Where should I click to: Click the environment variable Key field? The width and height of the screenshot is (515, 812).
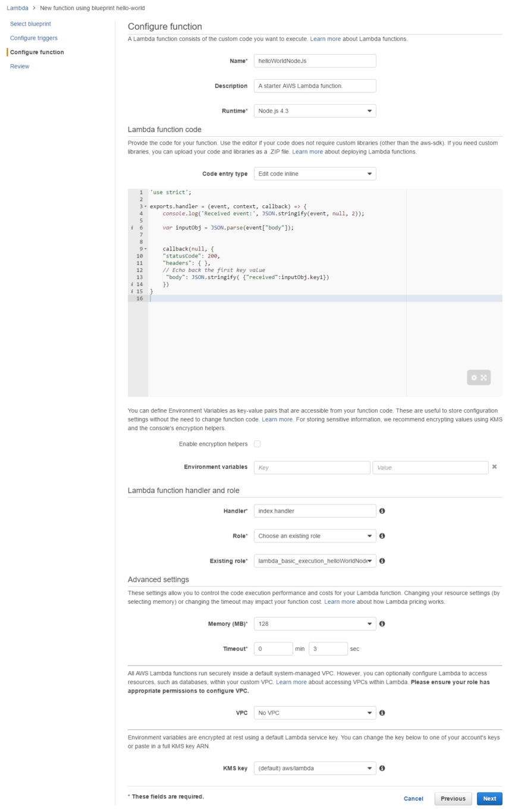(x=312, y=467)
